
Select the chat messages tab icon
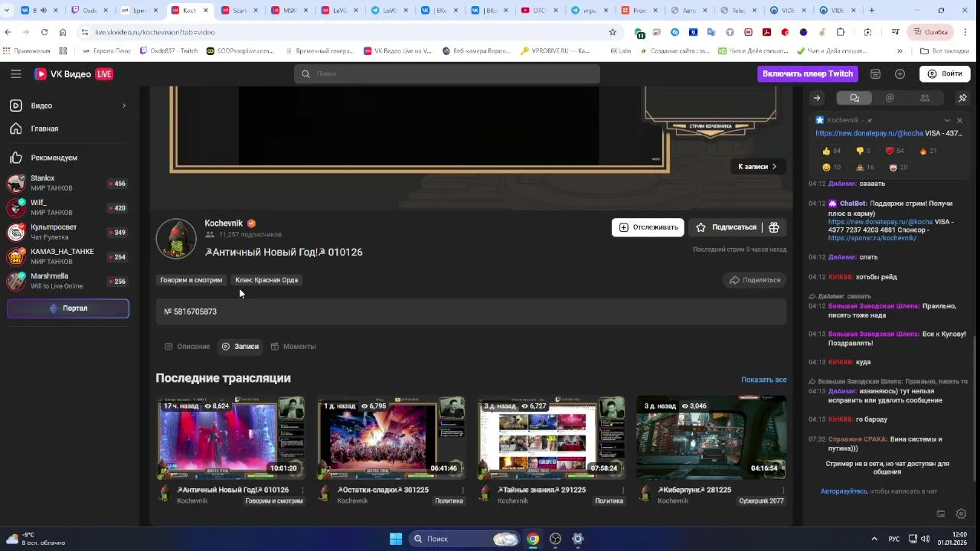[x=854, y=98]
